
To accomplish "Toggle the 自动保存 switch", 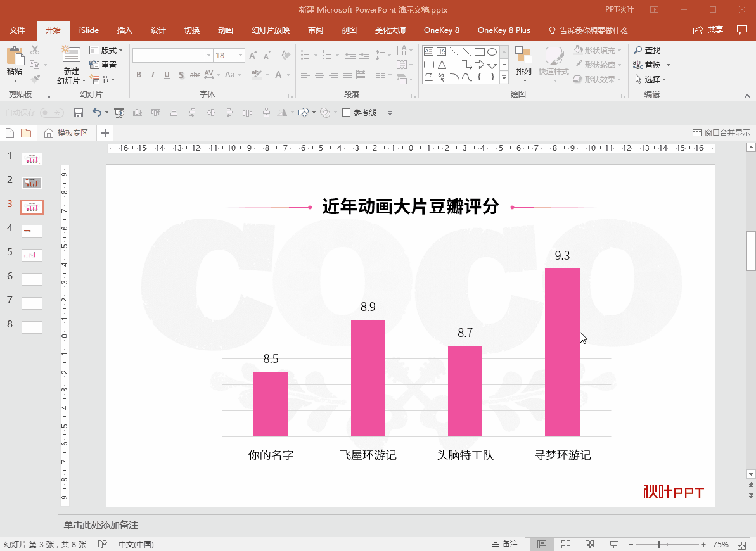I will tap(52, 113).
